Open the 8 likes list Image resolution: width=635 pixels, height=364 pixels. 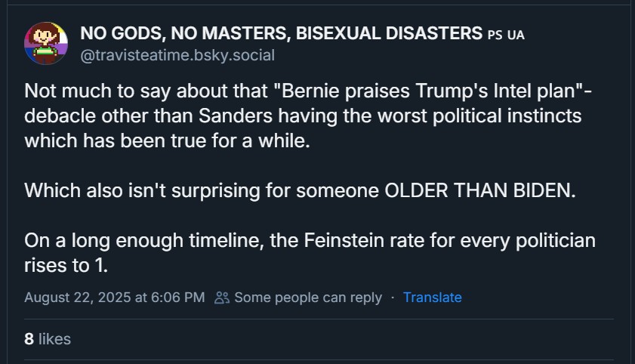click(48, 339)
